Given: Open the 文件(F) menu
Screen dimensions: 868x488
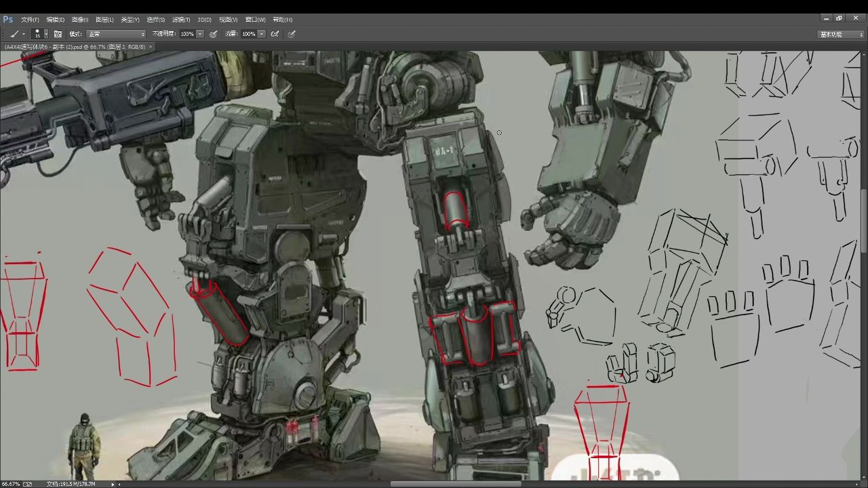Looking at the screenshot, I should (x=30, y=20).
